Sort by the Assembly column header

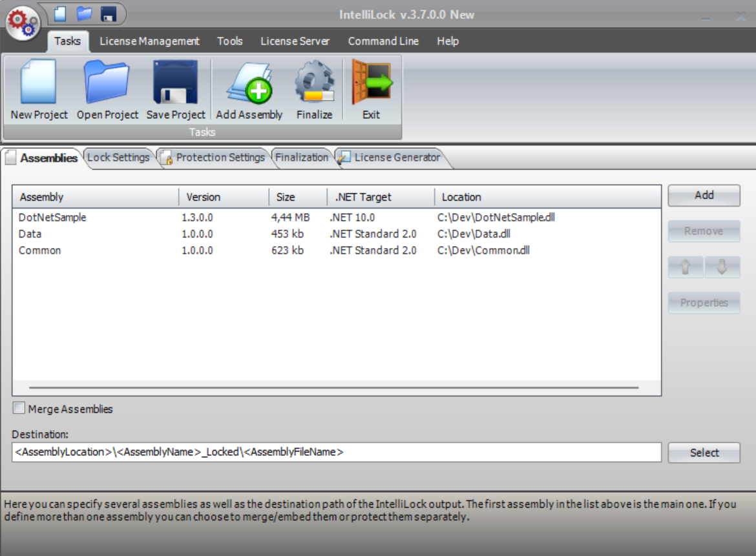96,197
